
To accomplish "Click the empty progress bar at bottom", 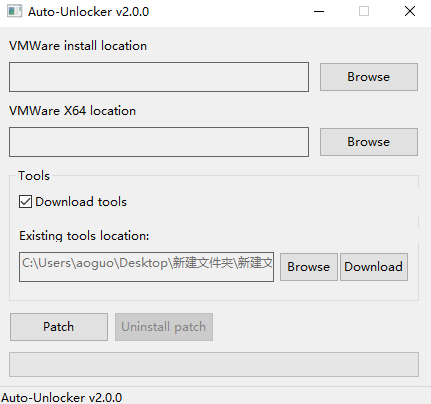I will tap(214, 364).
